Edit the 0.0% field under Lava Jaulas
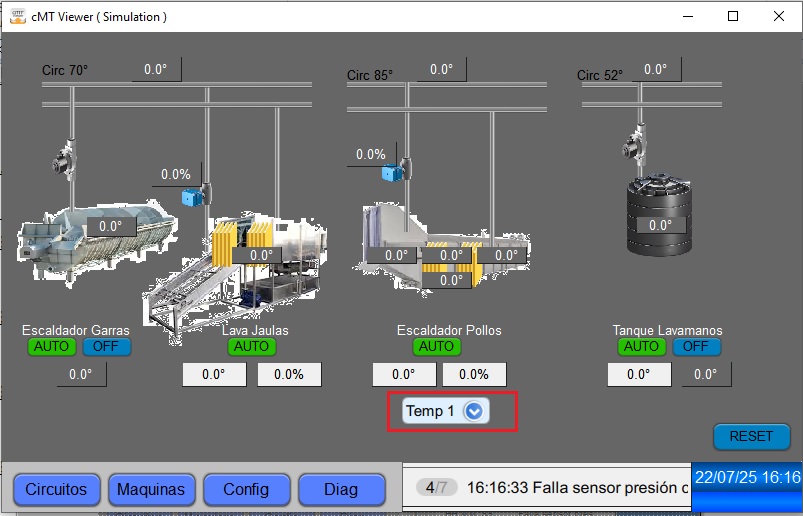The width and height of the screenshot is (803, 516). (289, 374)
